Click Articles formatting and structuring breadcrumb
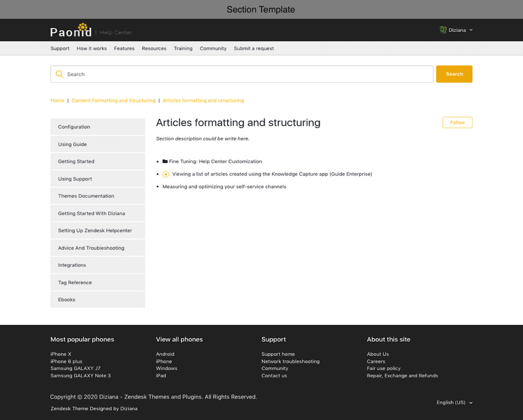 203,100
